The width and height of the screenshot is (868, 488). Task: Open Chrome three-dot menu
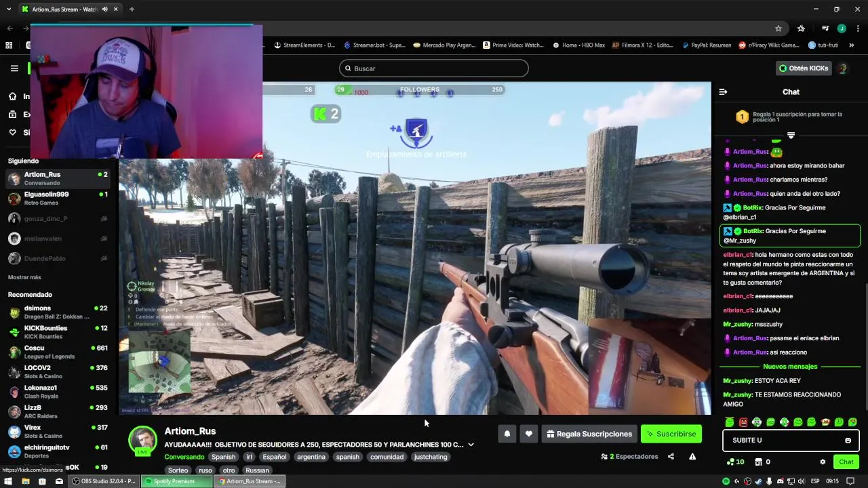(x=858, y=28)
